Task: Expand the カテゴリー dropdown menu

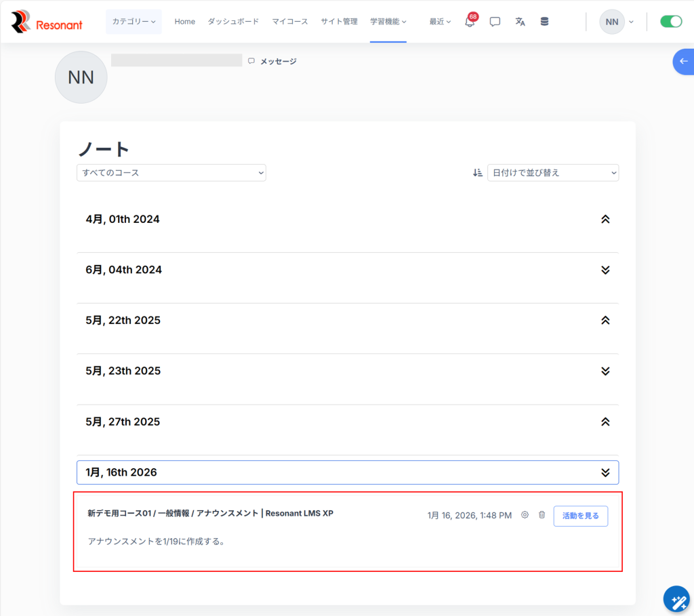Action: click(x=134, y=22)
